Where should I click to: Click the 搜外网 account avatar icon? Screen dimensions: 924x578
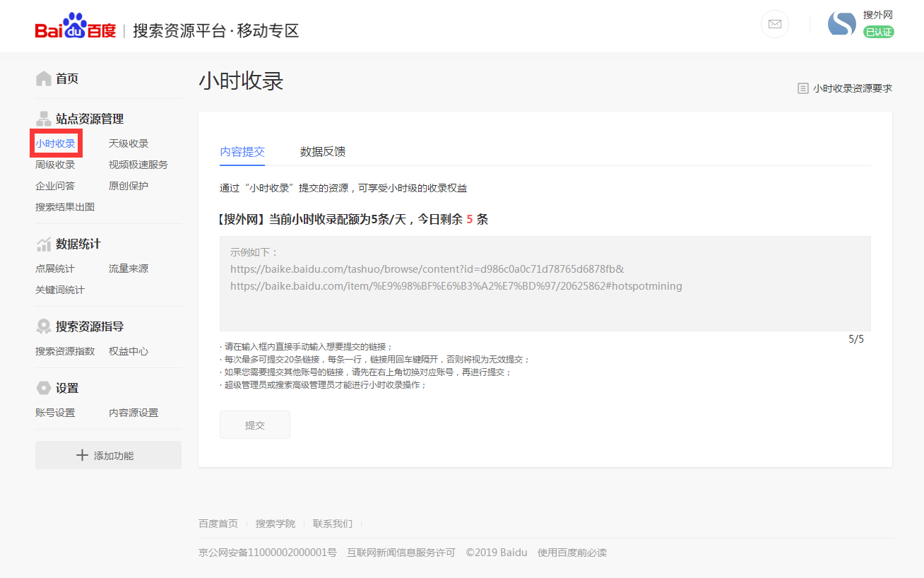tap(841, 23)
